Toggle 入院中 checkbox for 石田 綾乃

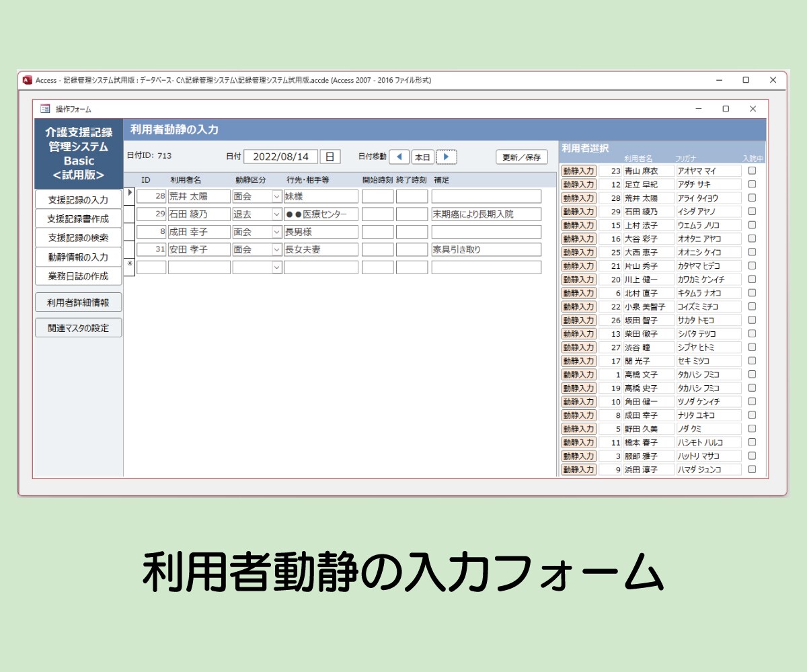click(x=752, y=211)
